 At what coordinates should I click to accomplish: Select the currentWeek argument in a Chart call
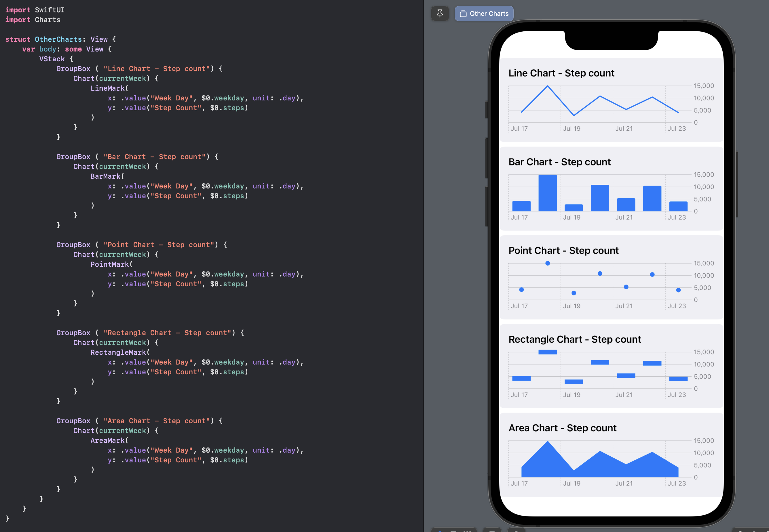pos(122,78)
